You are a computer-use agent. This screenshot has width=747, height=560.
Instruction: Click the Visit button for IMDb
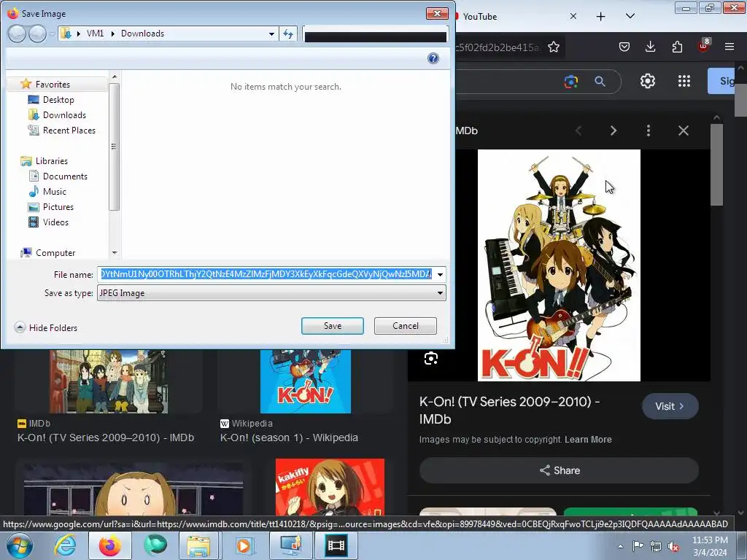(670, 406)
